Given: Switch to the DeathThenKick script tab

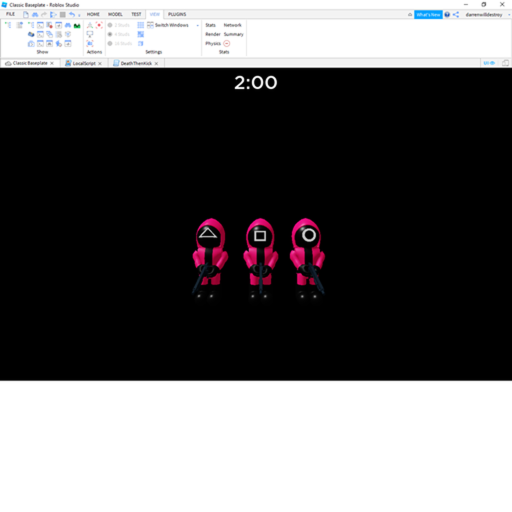Looking at the screenshot, I should pos(136,63).
